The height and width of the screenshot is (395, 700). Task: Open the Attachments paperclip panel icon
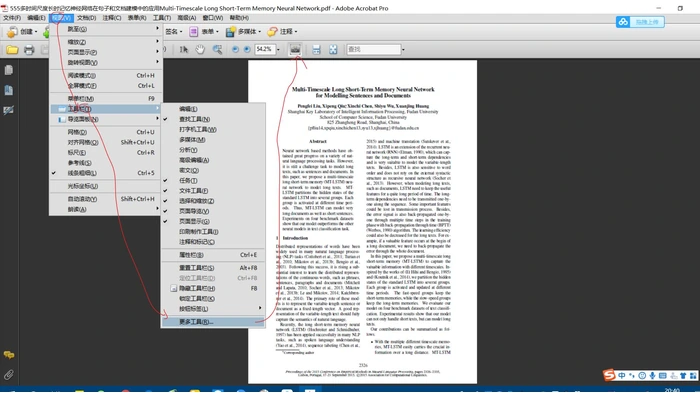pyautogui.click(x=8, y=375)
